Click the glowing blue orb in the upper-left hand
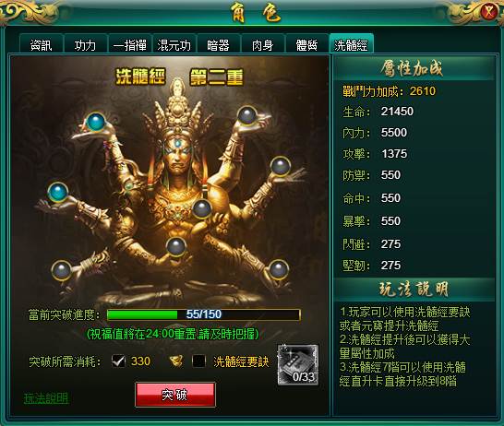The height and width of the screenshot is (426, 504). pyautogui.click(x=96, y=122)
